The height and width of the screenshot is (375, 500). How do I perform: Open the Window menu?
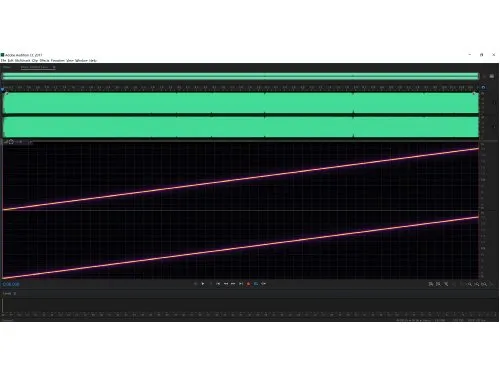click(x=81, y=60)
